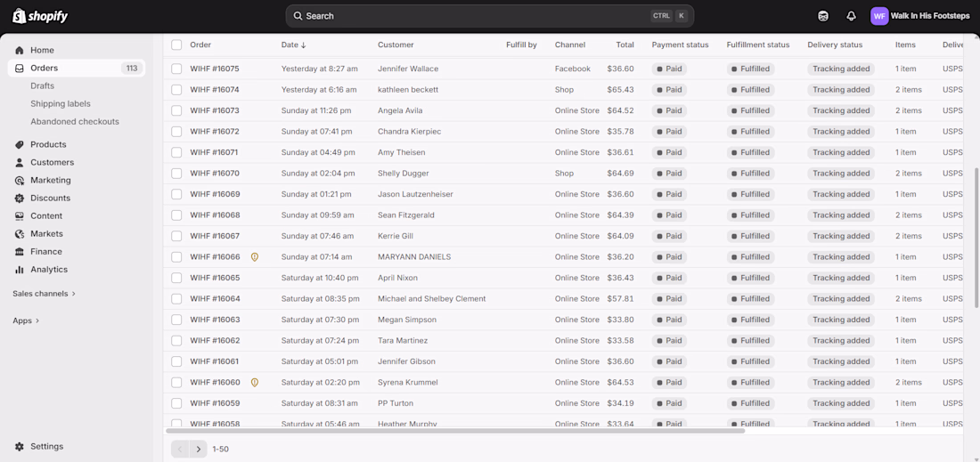Click the Search input field
This screenshot has width=980, height=462.
[x=490, y=16]
